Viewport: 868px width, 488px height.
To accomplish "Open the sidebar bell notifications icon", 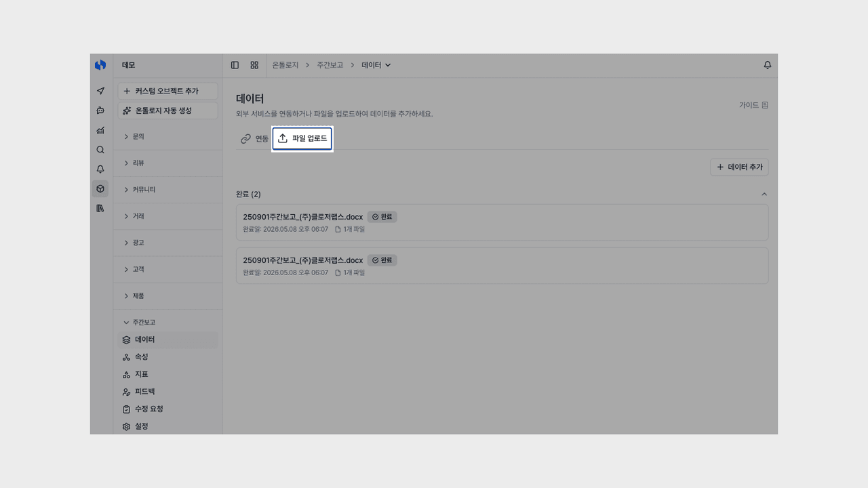I will tap(100, 169).
